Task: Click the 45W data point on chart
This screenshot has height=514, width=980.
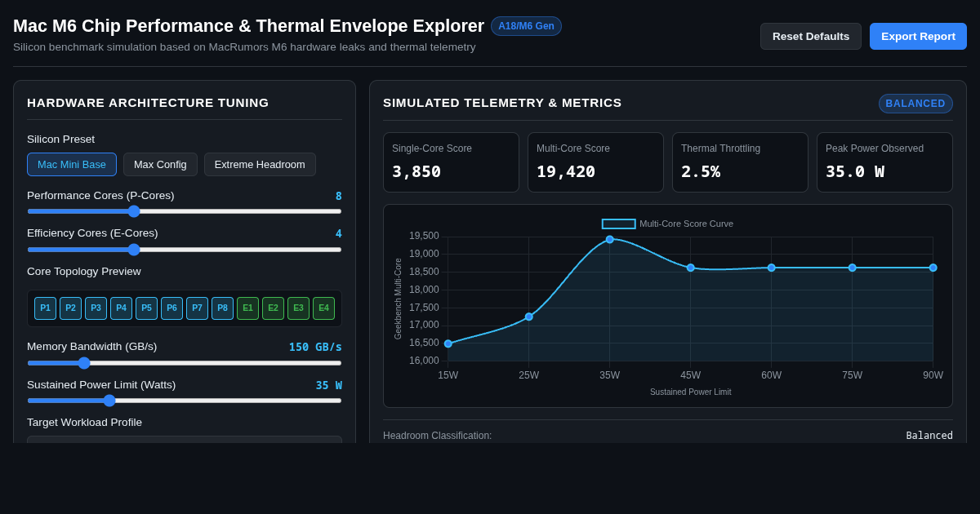Action: [691, 268]
